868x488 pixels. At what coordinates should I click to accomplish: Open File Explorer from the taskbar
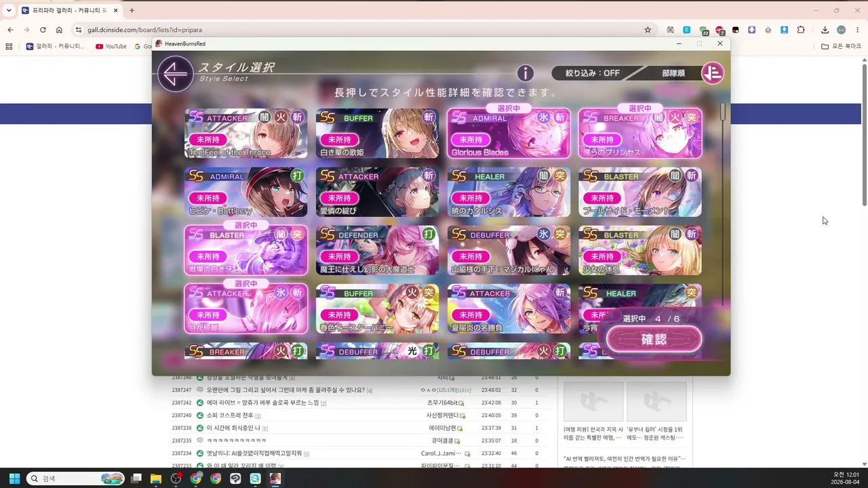coord(156,479)
